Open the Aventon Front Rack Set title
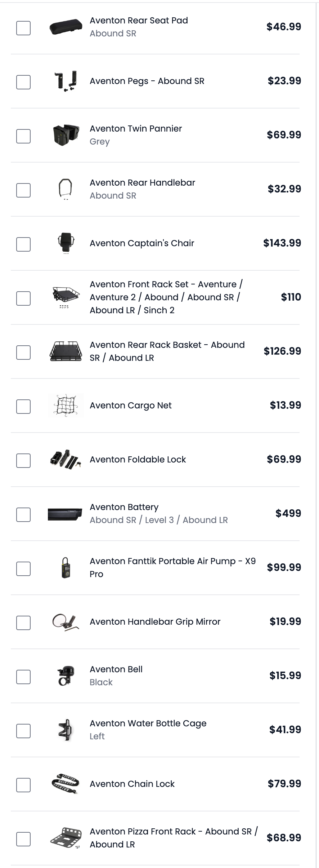The width and height of the screenshot is (319, 868). (x=166, y=297)
